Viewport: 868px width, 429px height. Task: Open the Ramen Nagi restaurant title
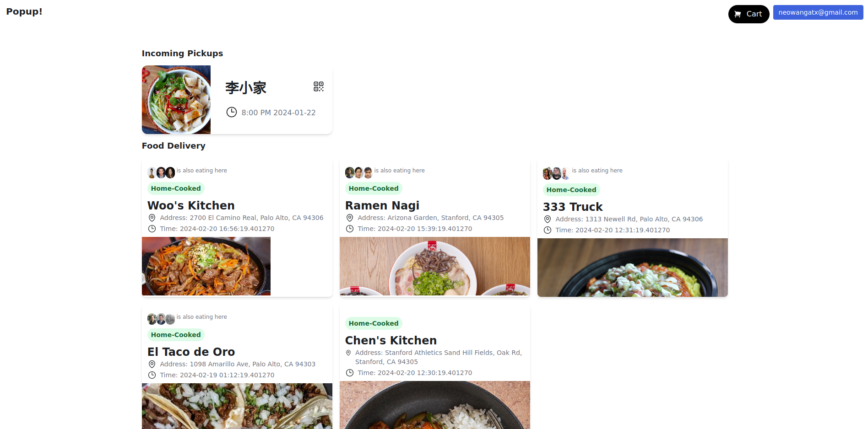[382, 205]
